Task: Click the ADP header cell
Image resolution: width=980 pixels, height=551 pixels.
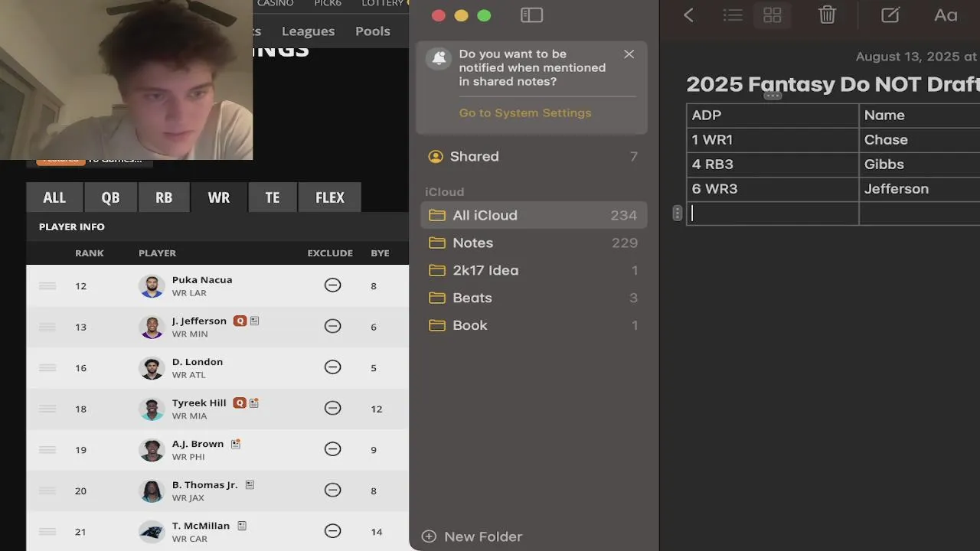Action: click(x=773, y=116)
